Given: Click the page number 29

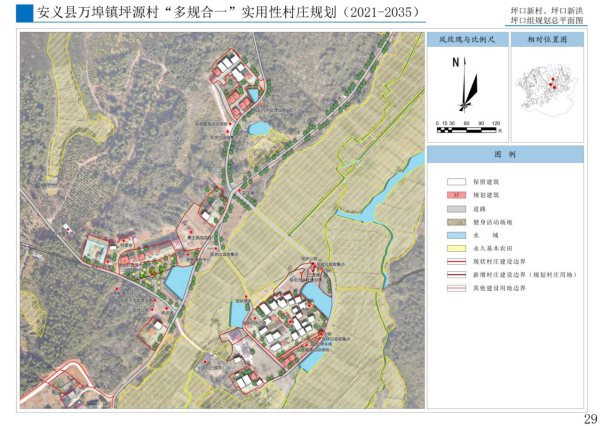Looking at the screenshot, I should tap(590, 417).
